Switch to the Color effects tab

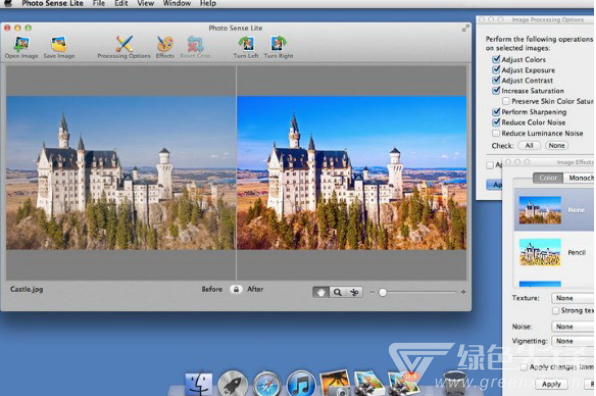(548, 178)
